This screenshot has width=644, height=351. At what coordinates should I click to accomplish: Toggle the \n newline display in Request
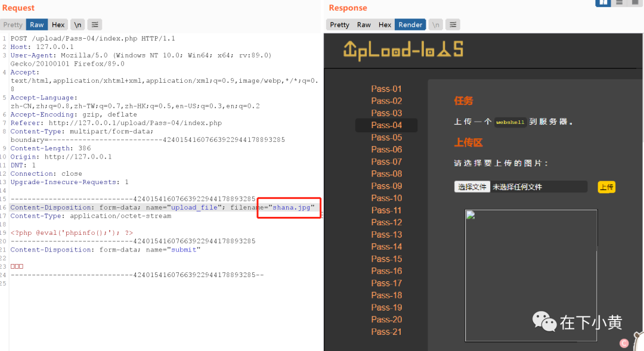click(78, 24)
